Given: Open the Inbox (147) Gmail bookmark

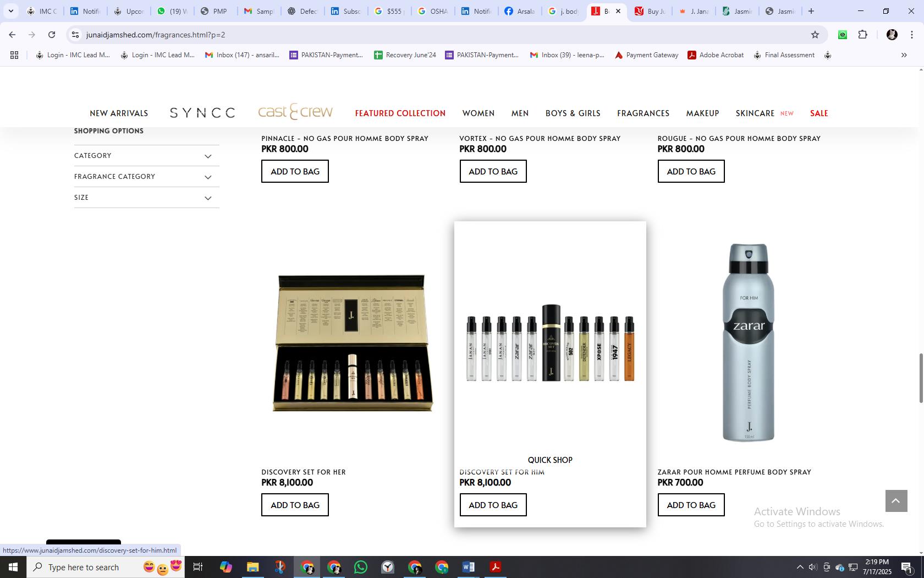Looking at the screenshot, I should coord(242,55).
